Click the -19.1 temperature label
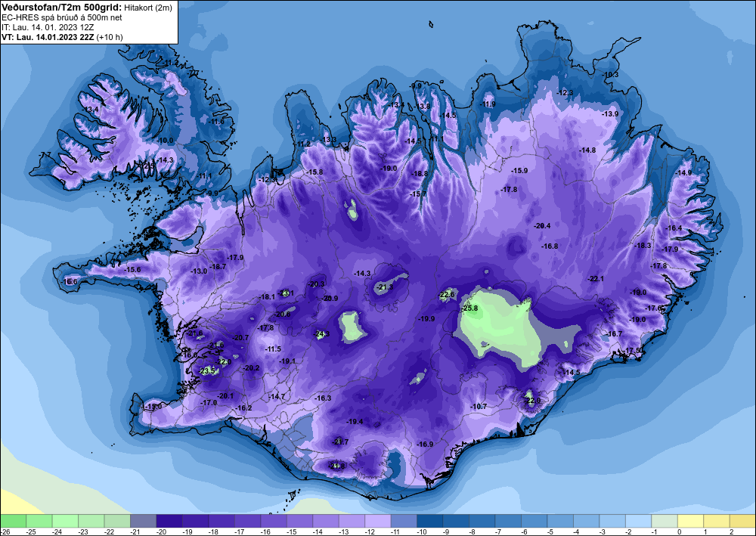Screen dimensions: 756x536 pyautogui.click(x=287, y=361)
